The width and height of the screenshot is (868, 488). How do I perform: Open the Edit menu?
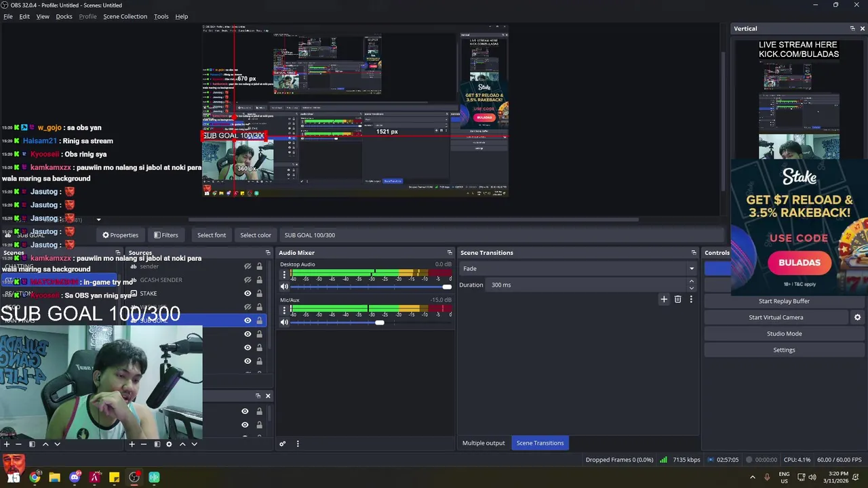point(24,16)
